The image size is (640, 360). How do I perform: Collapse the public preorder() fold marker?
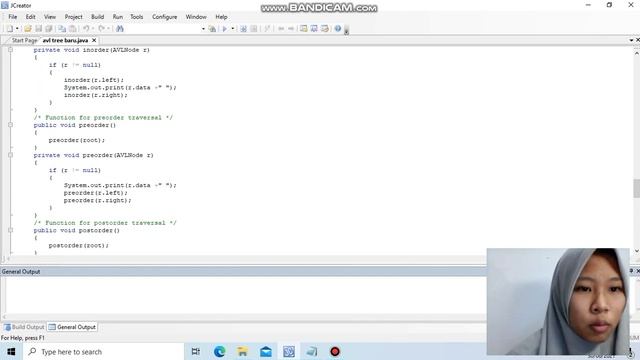(x=11, y=125)
